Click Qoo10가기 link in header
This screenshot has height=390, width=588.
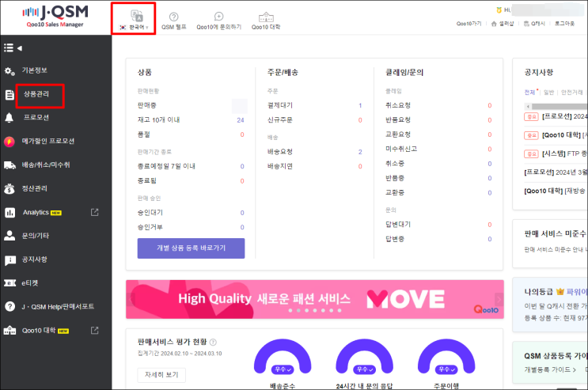[x=469, y=24]
